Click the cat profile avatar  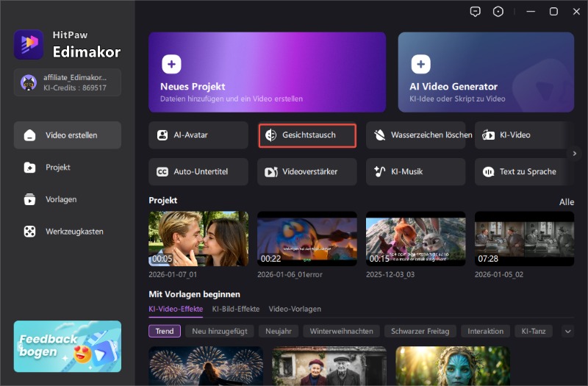point(29,82)
